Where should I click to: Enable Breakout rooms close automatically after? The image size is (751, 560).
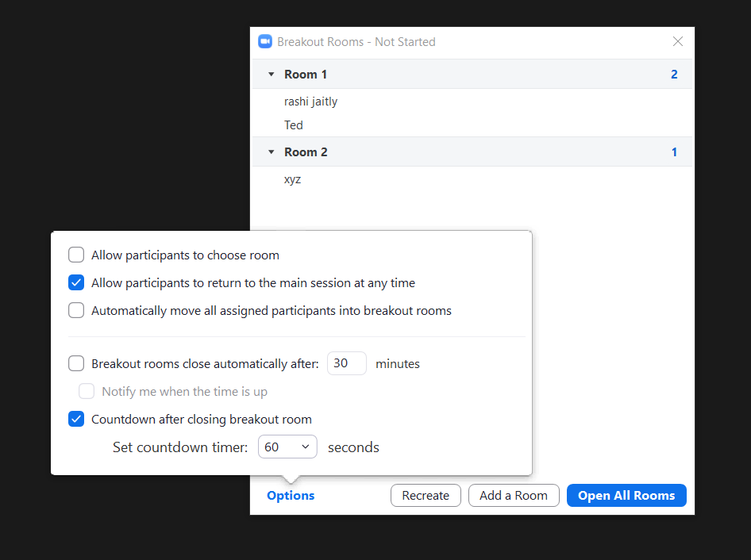[76, 363]
